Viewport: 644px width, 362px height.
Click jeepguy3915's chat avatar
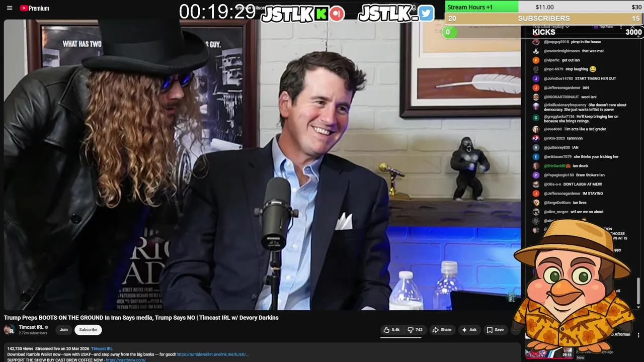(x=536, y=42)
